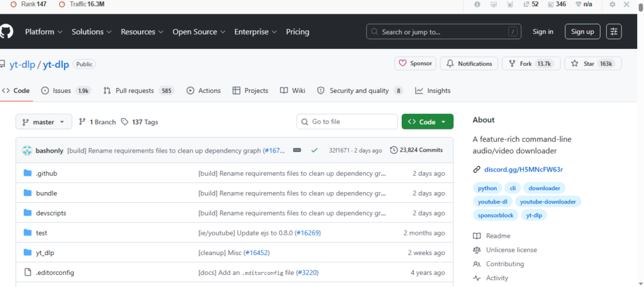Click the python topic tag
The height and width of the screenshot is (287, 644).
487,188
